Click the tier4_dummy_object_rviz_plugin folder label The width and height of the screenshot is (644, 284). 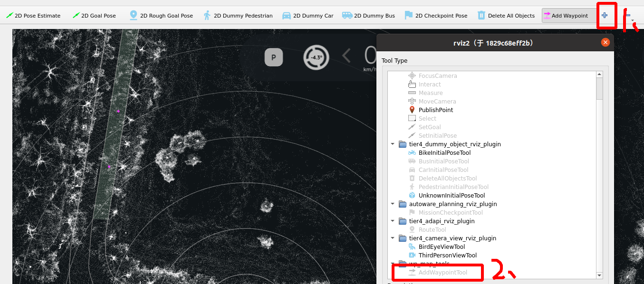pyautogui.click(x=455, y=144)
